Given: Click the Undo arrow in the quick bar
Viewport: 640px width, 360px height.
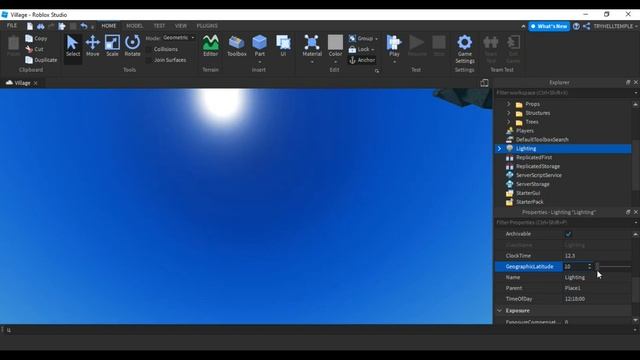Looking at the screenshot, I should click(x=84, y=26).
